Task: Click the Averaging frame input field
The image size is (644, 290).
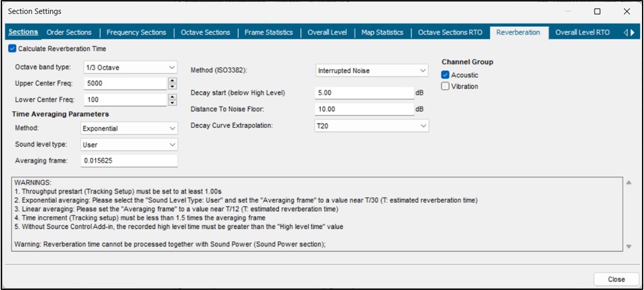Action: tap(129, 161)
